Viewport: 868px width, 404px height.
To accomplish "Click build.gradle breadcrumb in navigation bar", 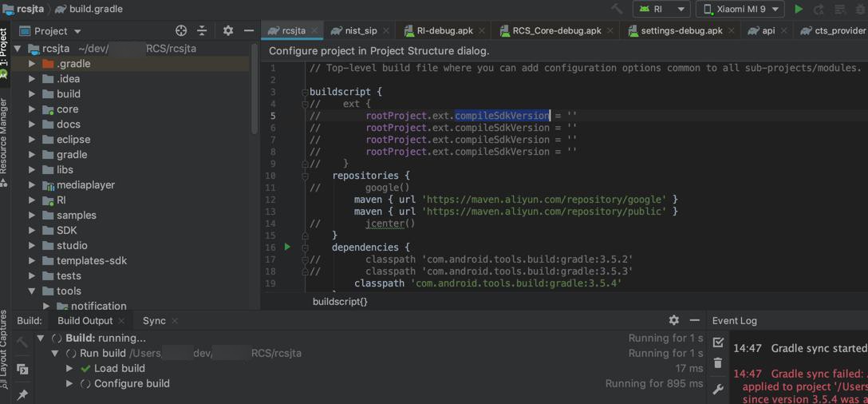I will point(89,9).
